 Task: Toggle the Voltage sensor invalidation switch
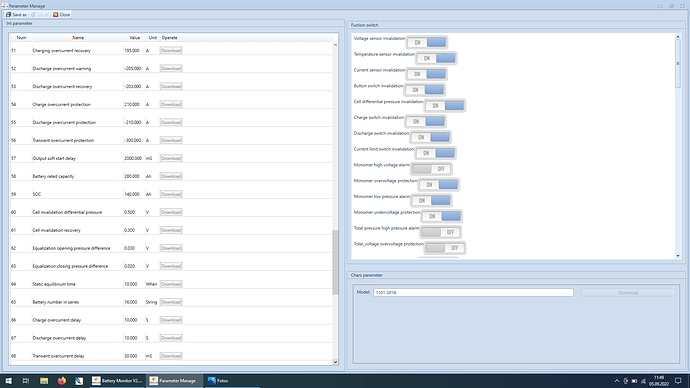[x=426, y=42]
